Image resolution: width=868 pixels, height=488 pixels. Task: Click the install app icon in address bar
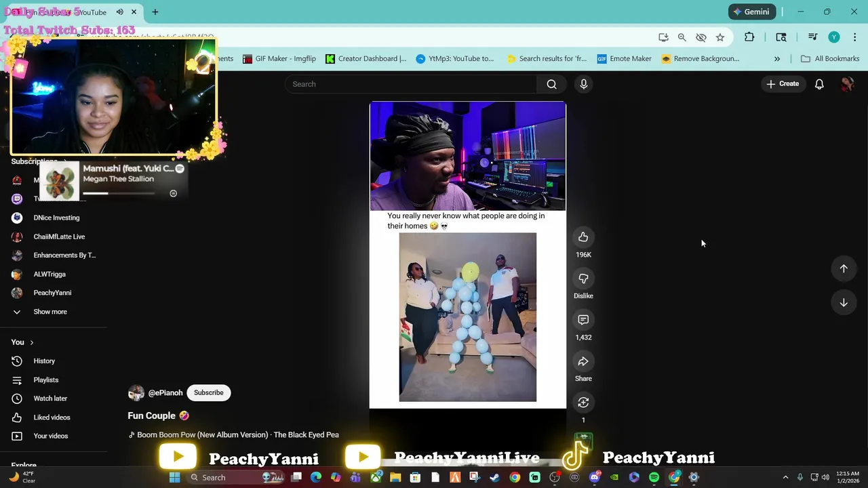point(663,37)
